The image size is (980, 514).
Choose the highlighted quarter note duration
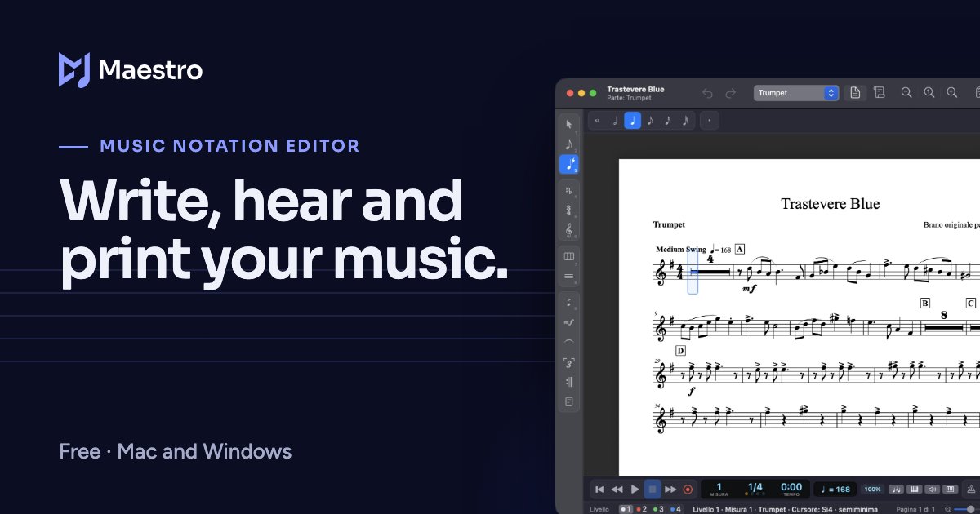pos(633,121)
